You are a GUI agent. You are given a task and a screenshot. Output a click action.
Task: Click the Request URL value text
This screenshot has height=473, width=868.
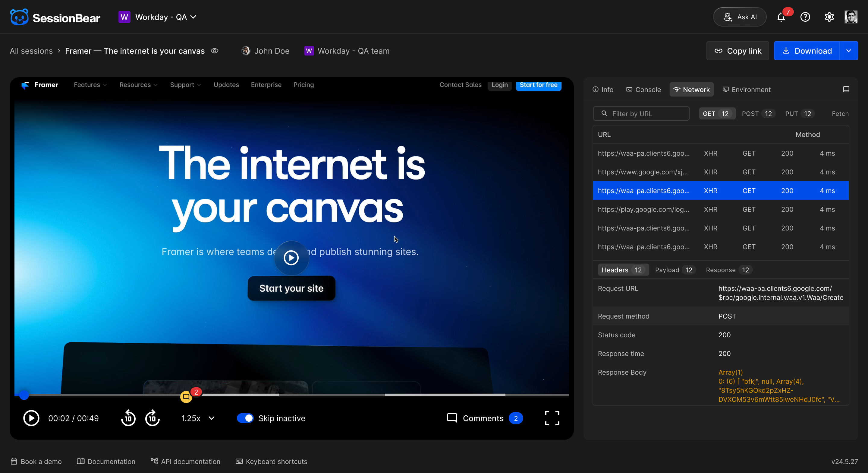[x=781, y=293]
